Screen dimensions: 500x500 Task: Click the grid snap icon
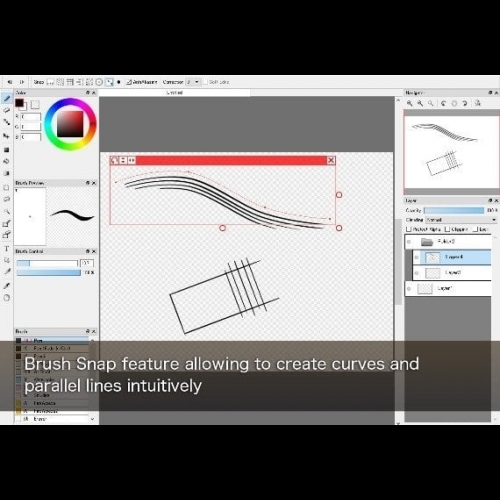(60, 82)
